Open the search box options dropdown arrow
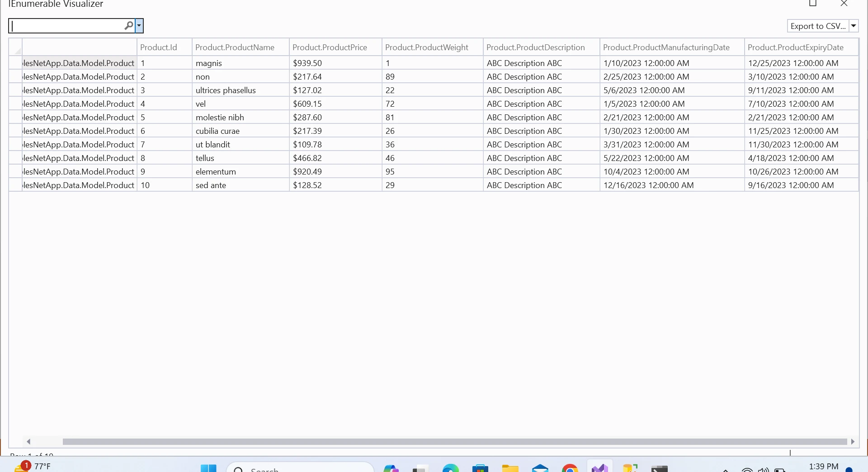This screenshot has height=472, width=868. coord(139,26)
